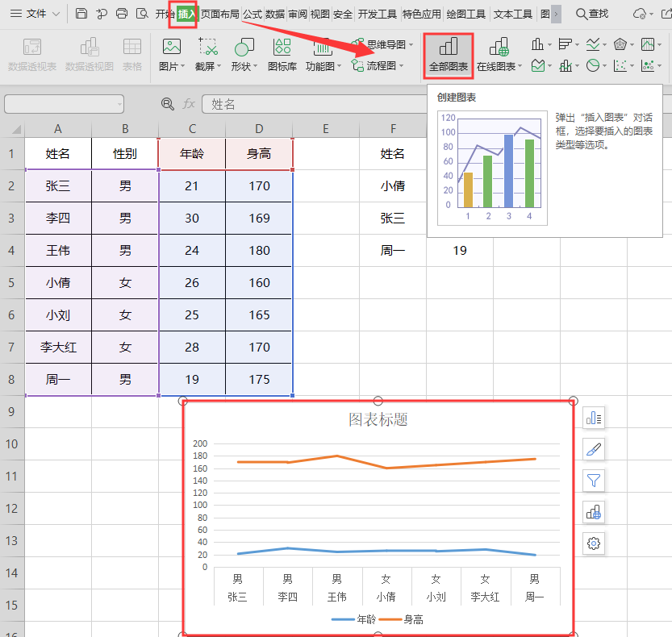Screen dimensions: 672x637
Task: Open the 特色应用 tab
Action: tap(422, 15)
